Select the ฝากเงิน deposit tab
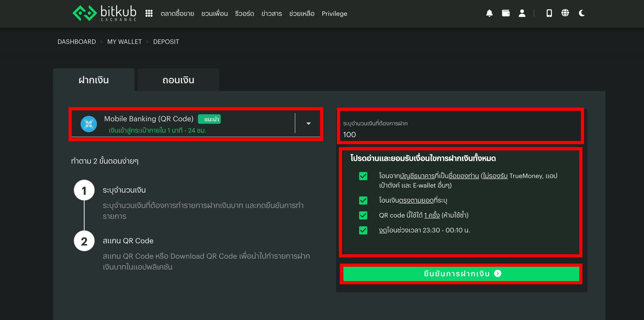644x320 pixels. (x=94, y=80)
